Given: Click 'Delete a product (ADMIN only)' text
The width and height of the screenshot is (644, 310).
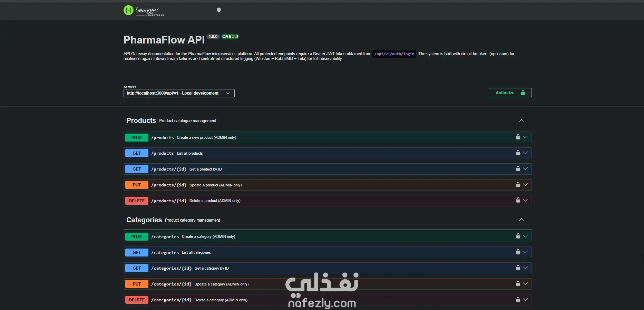Looking at the screenshot, I should 215,201.
